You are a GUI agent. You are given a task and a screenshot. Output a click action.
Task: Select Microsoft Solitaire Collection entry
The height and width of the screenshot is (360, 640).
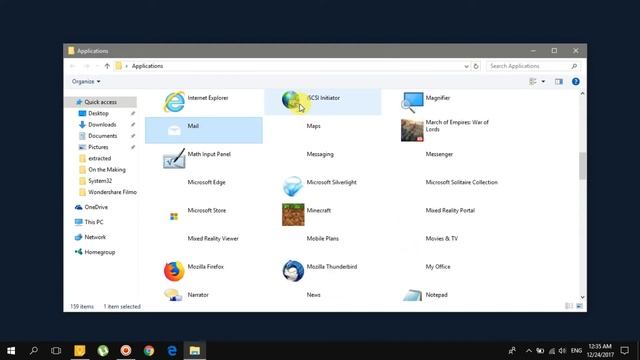tap(462, 182)
